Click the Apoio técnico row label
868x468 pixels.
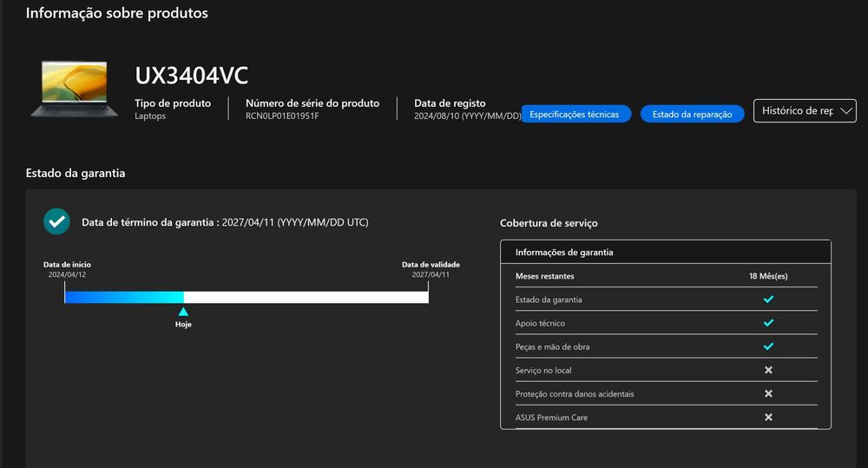pyautogui.click(x=540, y=324)
